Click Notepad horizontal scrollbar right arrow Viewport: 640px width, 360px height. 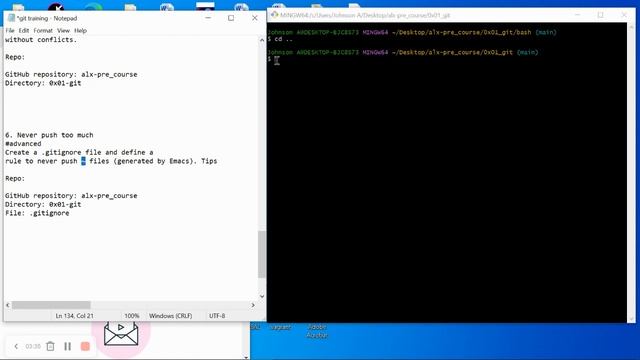[253, 305]
